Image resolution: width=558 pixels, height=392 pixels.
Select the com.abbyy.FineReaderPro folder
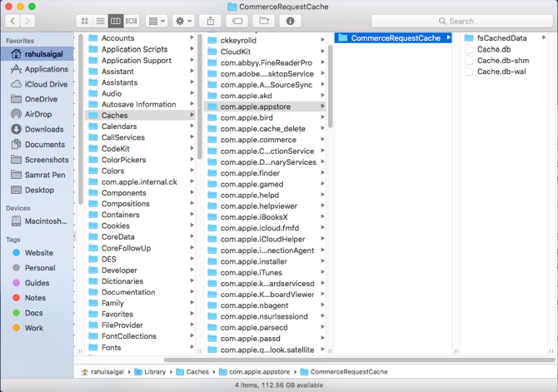(x=265, y=63)
